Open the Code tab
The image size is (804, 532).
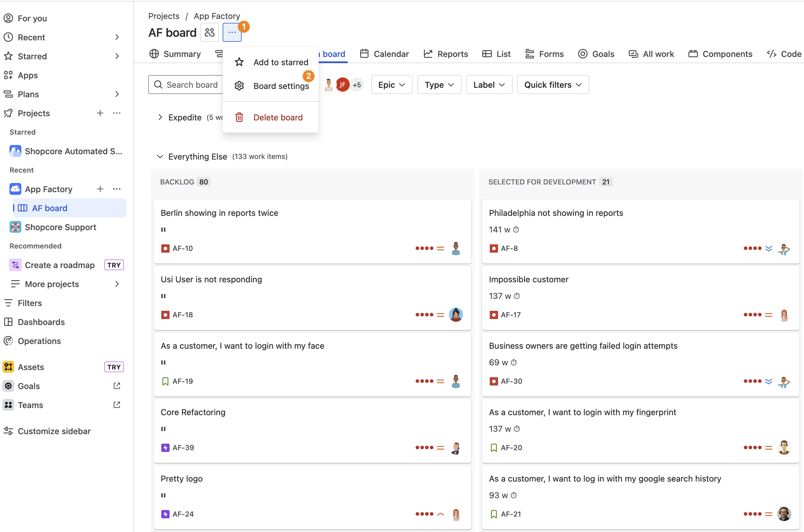(x=784, y=54)
